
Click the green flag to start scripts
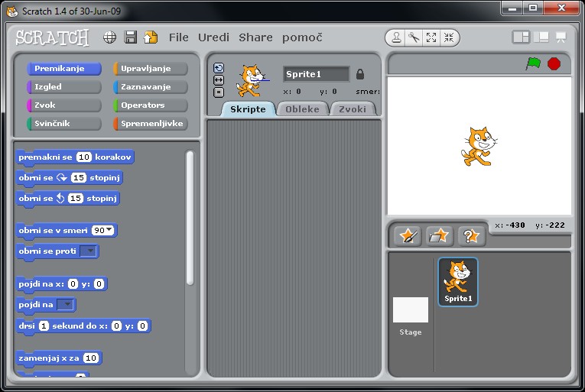(x=533, y=64)
